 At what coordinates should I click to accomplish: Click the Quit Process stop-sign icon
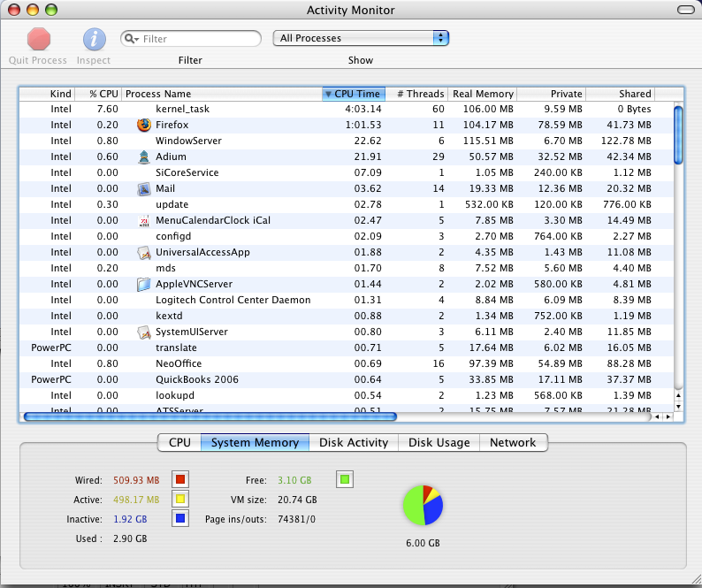point(39,39)
